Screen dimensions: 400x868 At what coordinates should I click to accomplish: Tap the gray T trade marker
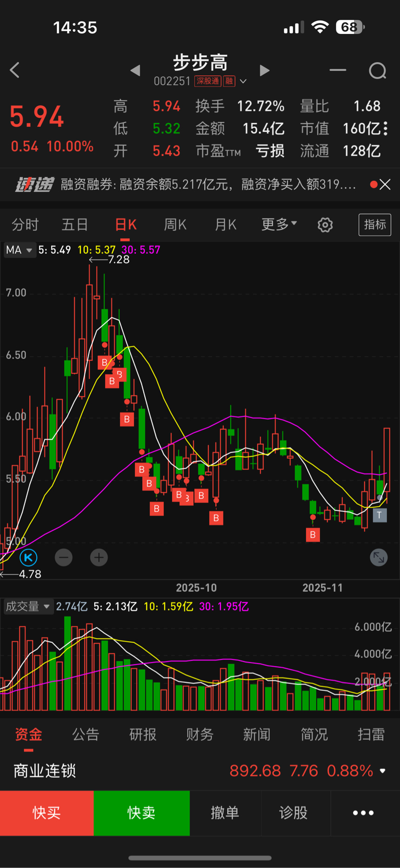[380, 515]
